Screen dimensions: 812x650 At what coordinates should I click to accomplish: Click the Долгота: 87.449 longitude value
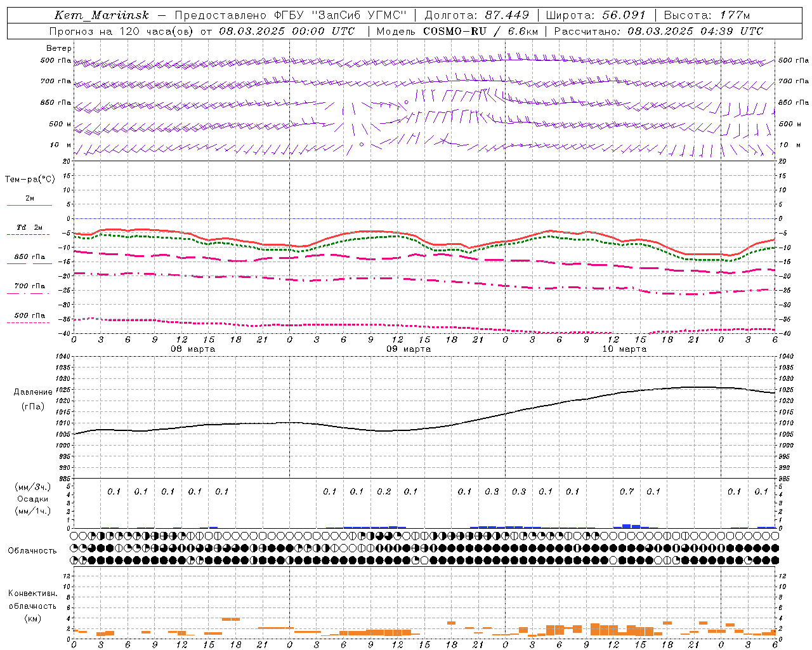coord(477,15)
